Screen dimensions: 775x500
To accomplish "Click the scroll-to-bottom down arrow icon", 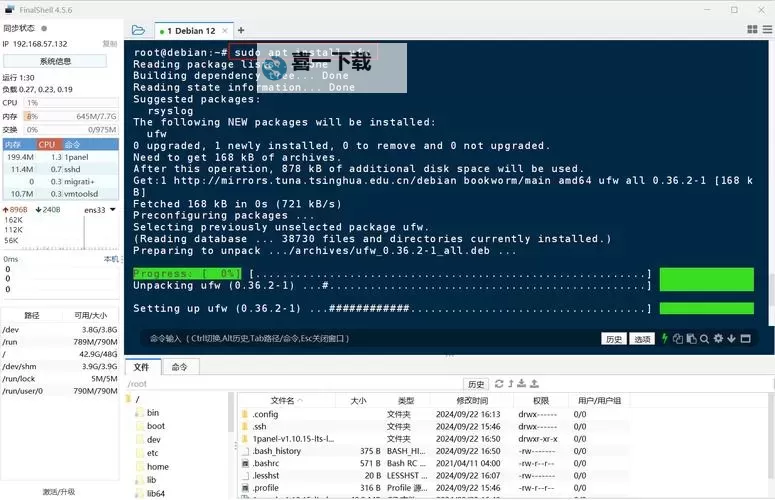I will 732,338.
